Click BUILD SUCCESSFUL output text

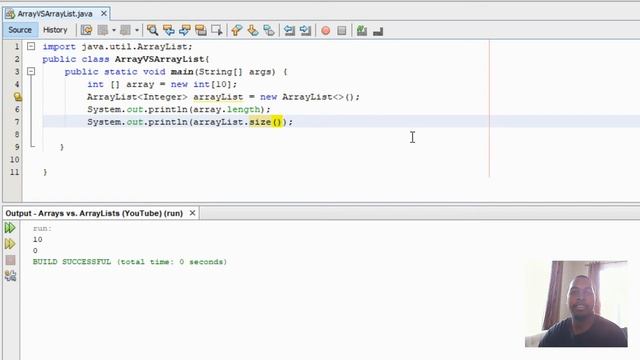click(x=72, y=262)
